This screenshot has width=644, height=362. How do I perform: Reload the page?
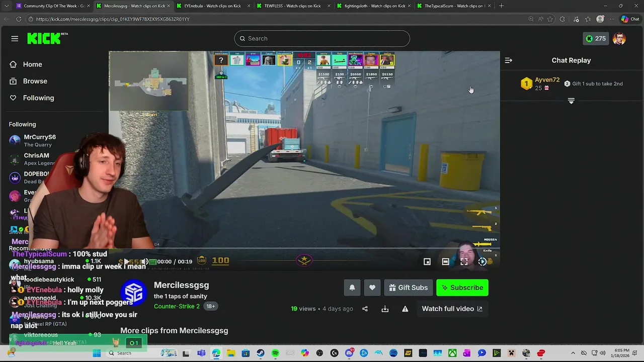point(19,19)
